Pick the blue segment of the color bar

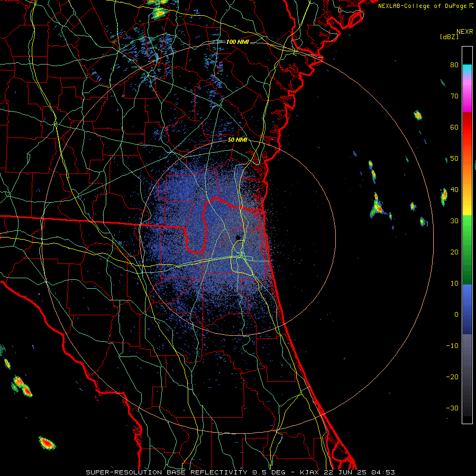[x=467, y=309]
